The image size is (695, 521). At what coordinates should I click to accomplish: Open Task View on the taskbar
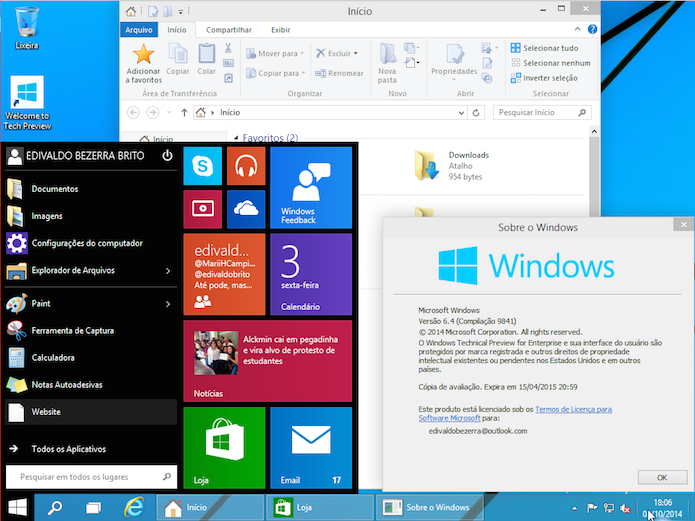pos(93,507)
